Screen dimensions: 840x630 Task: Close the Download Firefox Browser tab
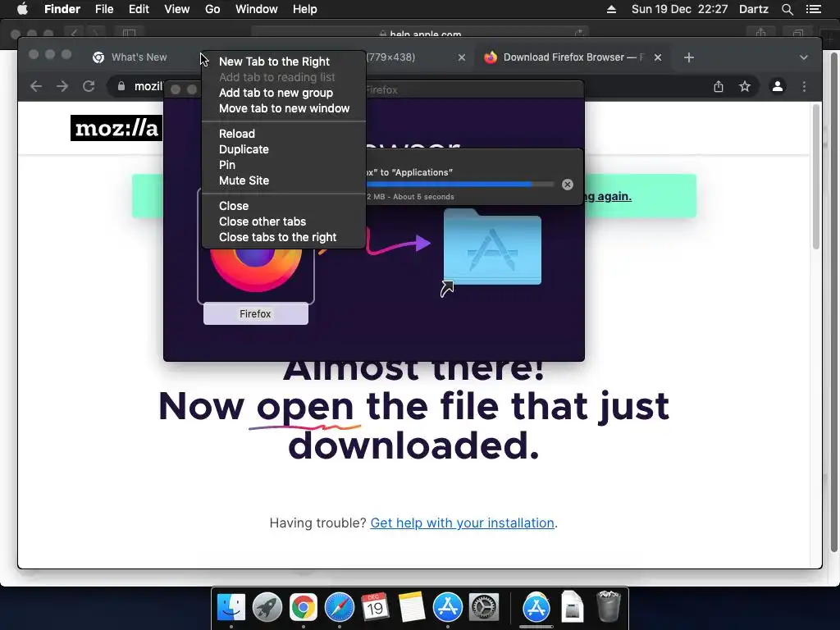[x=658, y=57]
